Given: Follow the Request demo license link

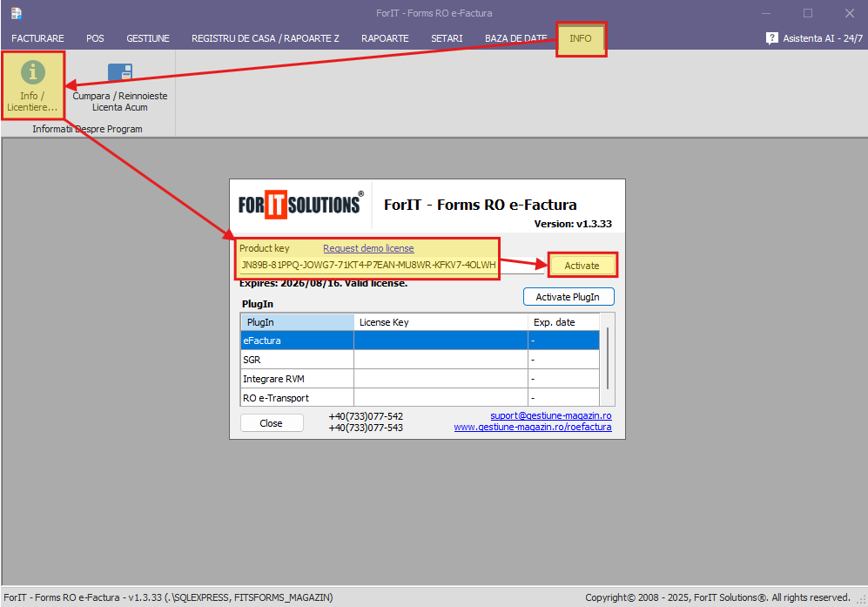Looking at the screenshot, I should coord(368,248).
